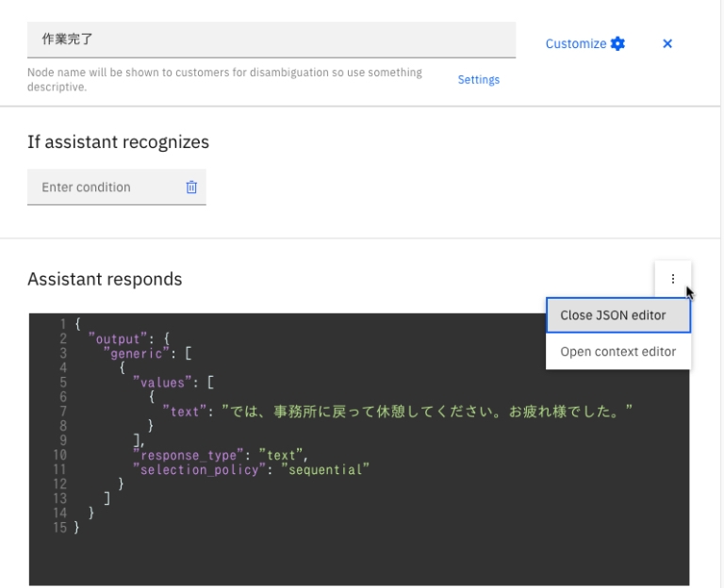Click line number 15 in editor gutter
724x588 pixels.
point(61,528)
